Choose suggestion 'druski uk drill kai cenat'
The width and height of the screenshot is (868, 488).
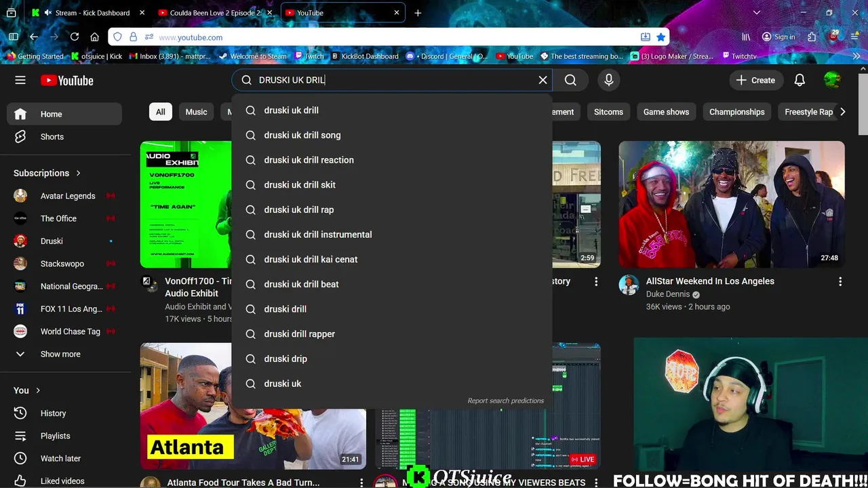coord(392,260)
